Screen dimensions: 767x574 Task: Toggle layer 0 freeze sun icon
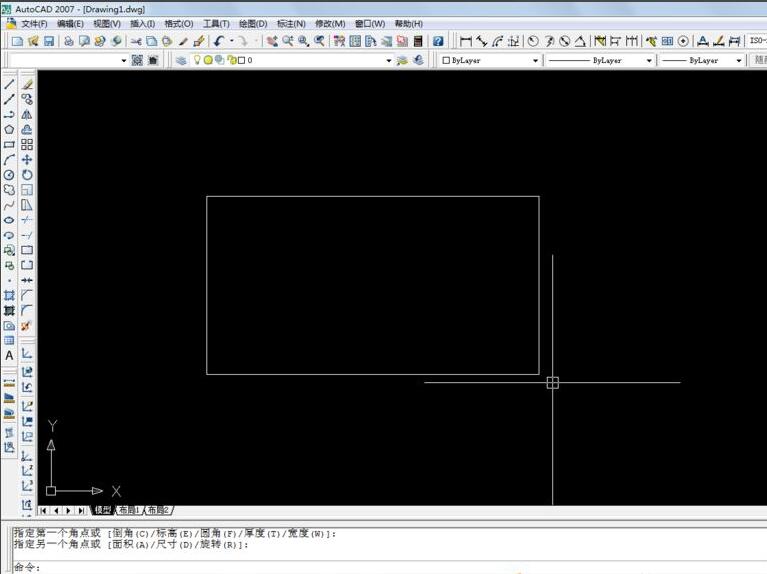(208, 60)
